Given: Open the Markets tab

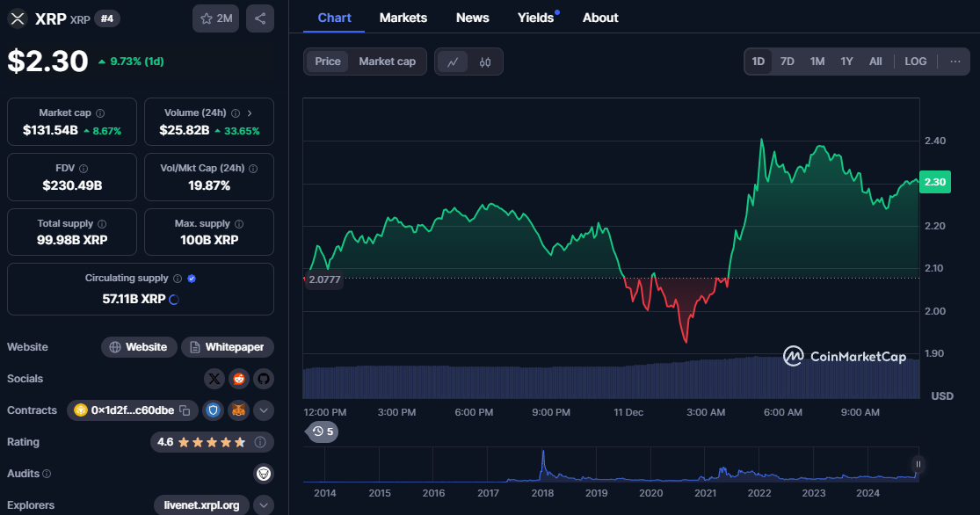Looking at the screenshot, I should (403, 18).
